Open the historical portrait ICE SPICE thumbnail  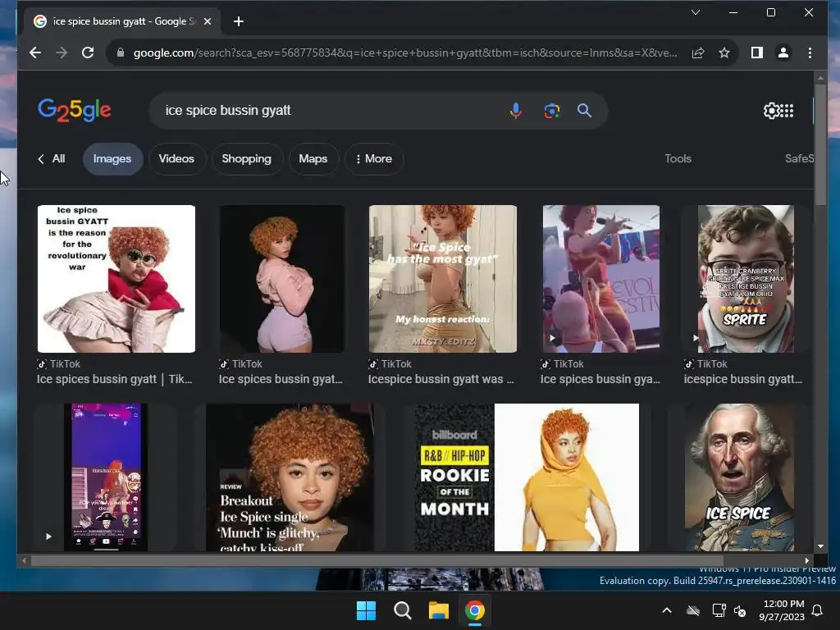tap(740, 477)
